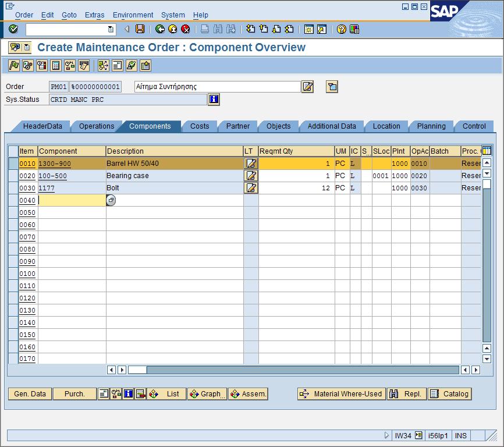The image size is (504, 447).
Task: Click the command input field in toolbar
Action: 66,29
